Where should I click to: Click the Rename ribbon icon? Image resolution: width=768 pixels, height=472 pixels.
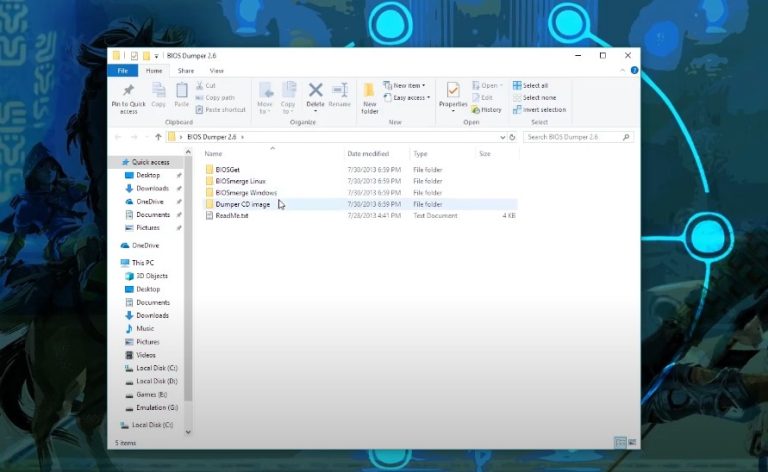[x=339, y=90]
